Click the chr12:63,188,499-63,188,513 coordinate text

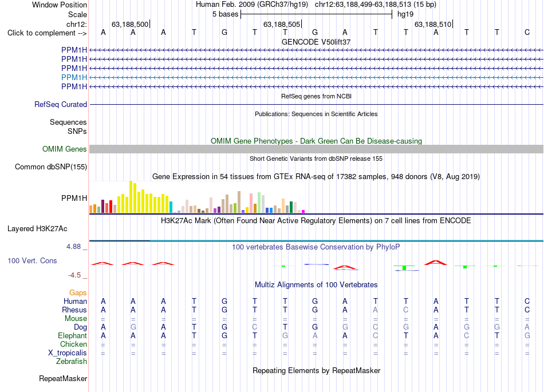[376, 5]
